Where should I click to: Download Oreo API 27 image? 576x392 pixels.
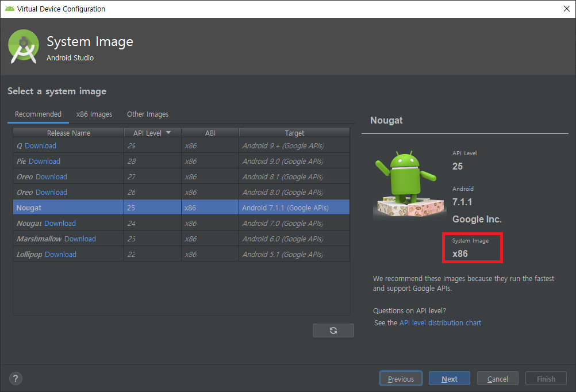click(51, 176)
